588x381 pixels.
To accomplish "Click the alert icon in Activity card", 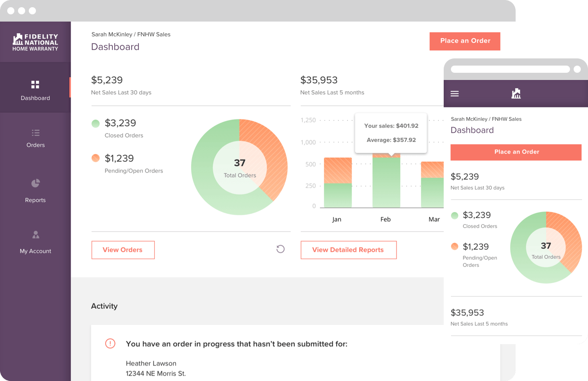I will 110,344.
